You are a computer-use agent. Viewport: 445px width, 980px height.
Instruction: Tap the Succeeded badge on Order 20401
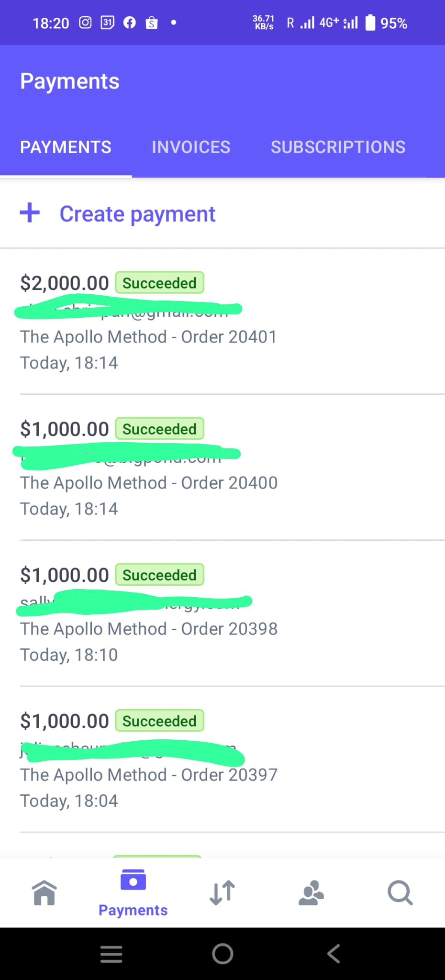click(x=159, y=283)
